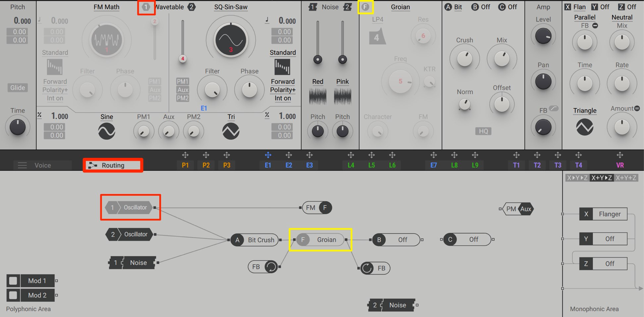This screenshot has height=317, width=644.
Task: Click the blue move handle above E1
Action: tap(268, 155)
